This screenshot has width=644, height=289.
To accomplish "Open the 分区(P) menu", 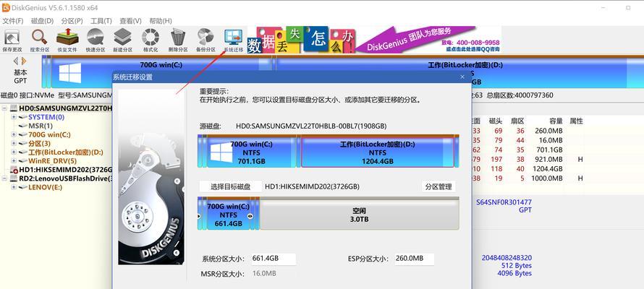I will (72, 20).
